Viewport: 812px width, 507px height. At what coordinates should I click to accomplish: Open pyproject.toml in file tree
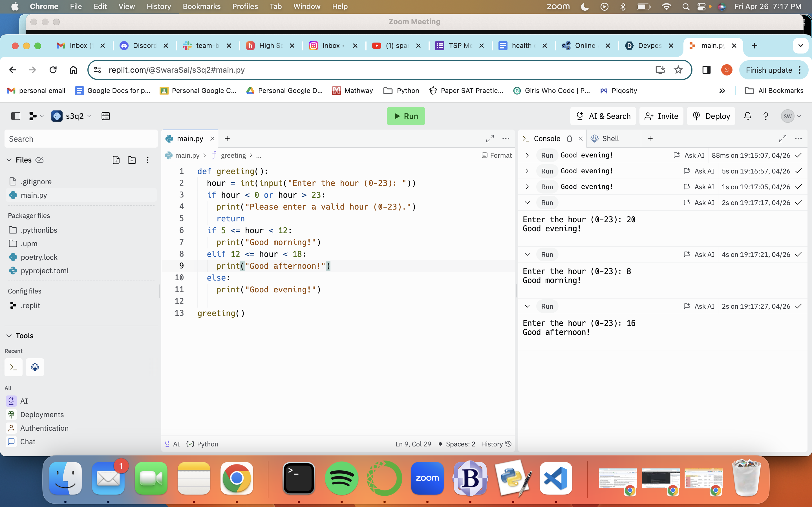click(45, 271)
